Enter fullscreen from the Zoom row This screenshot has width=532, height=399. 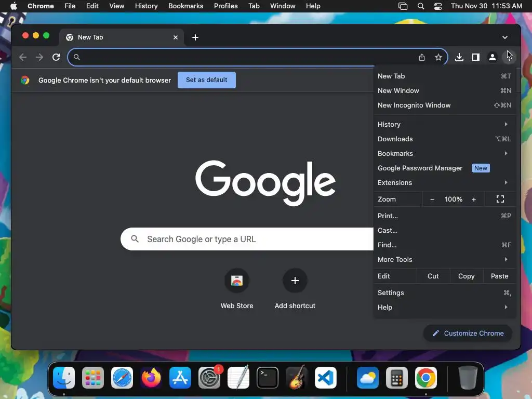pos(500,199)
